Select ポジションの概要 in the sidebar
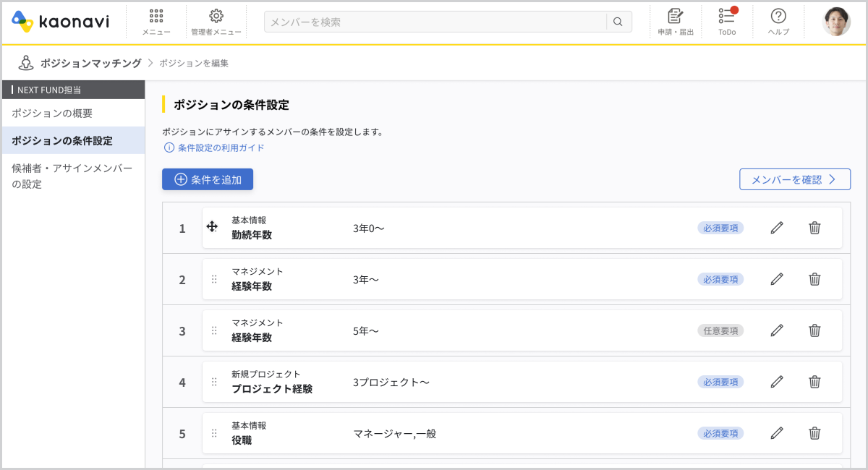 [x=52, y=114]
